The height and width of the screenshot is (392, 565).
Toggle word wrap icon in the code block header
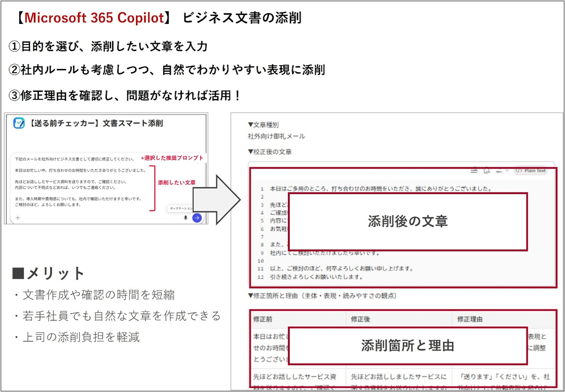pyautogui.click(x=474, y=171)
